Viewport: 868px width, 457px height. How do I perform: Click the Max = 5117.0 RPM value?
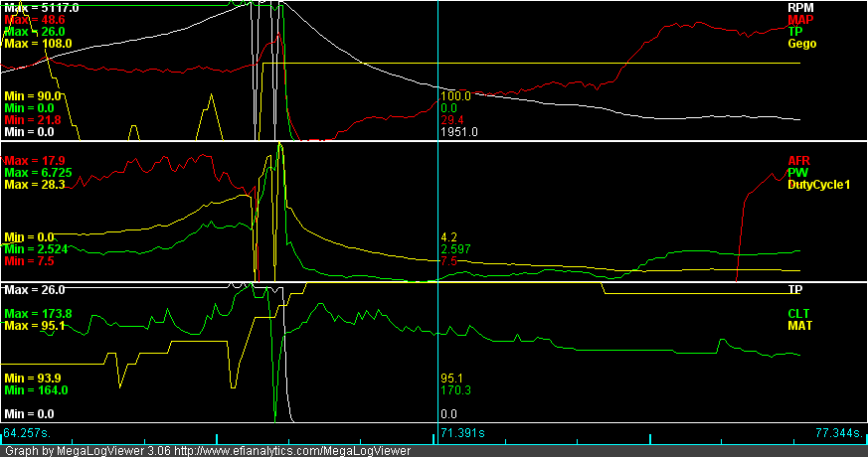pyautogui.click(x=42, y=8)
